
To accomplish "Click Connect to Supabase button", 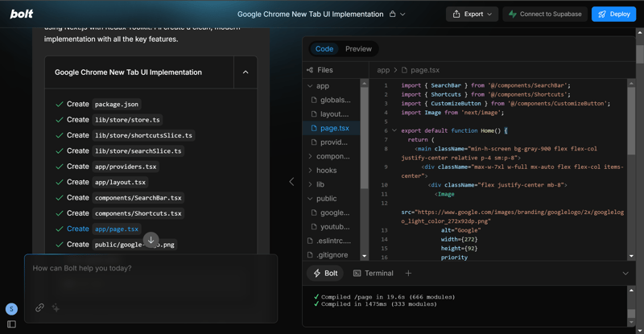I will click(545, 14).
